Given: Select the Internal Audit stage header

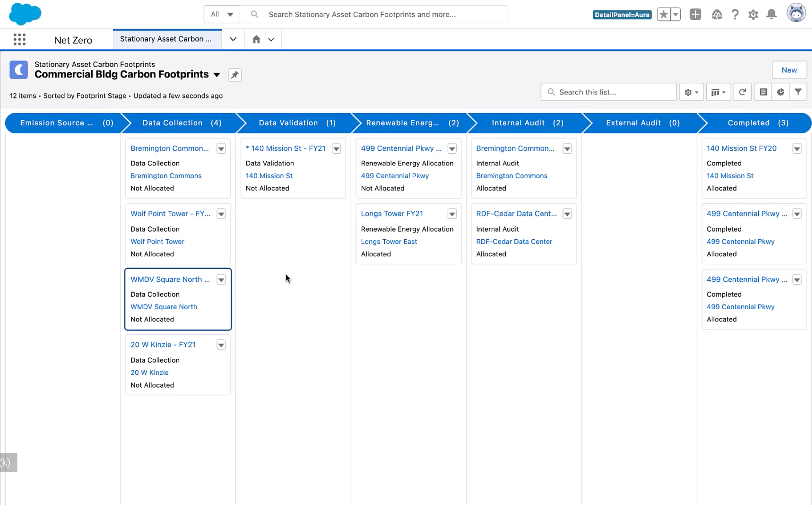Looking at the screenshot, I should (x=527, y=123).
